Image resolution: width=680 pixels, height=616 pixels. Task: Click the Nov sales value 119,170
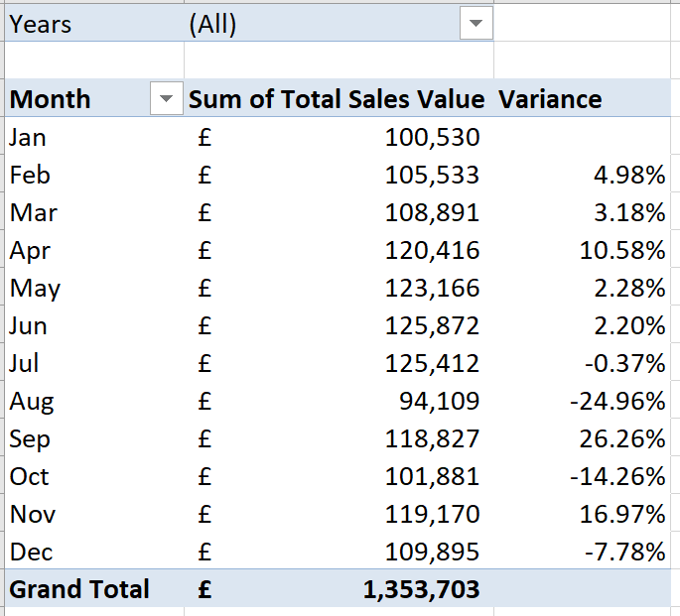432,515
